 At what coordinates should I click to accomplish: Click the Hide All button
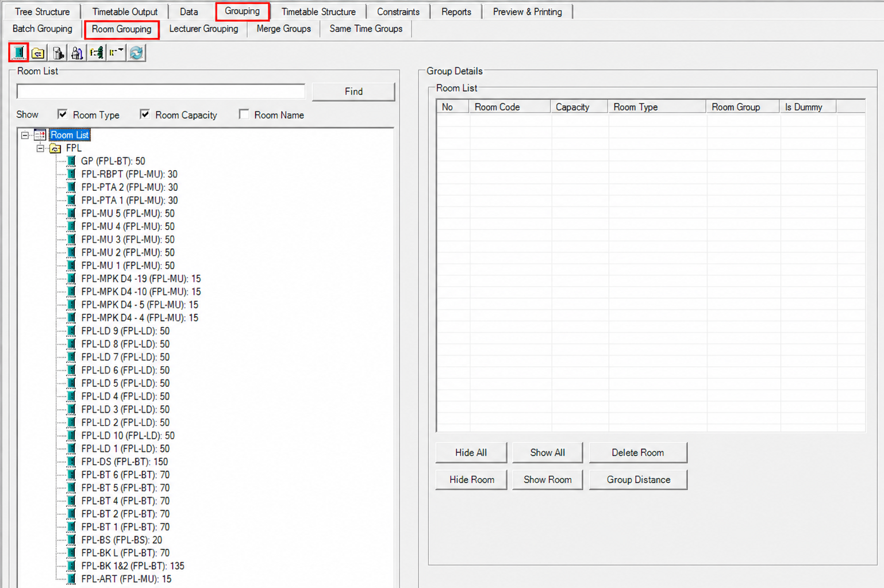point(471,452)
